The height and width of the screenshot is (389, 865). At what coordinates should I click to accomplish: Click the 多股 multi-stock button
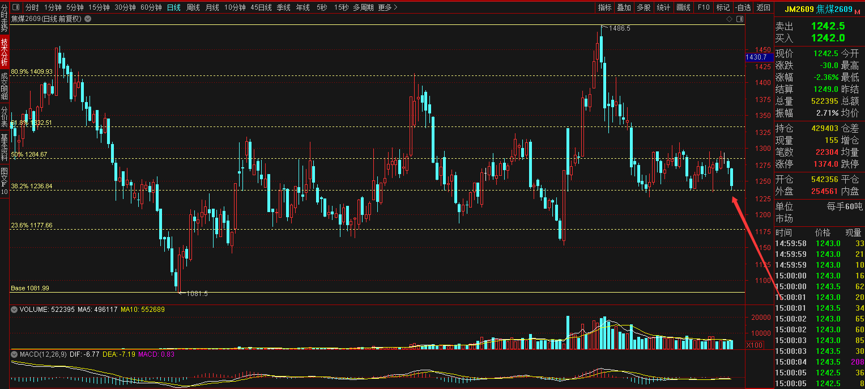[643, 7]
